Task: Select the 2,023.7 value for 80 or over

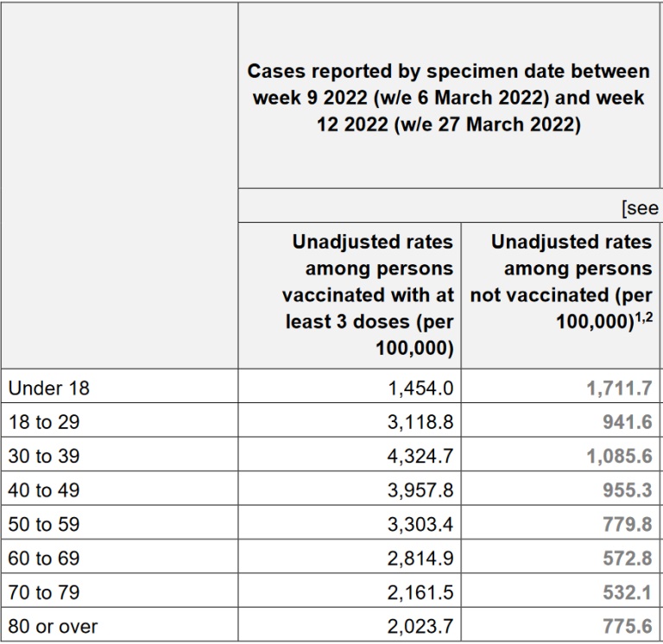Action: [x=420, y=627]
